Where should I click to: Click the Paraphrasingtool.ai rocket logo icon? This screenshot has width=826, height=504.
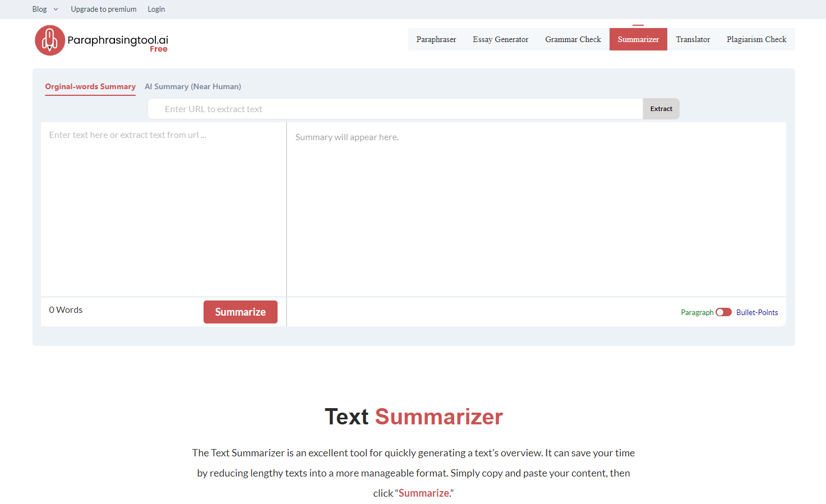click(x=50, y=40)
